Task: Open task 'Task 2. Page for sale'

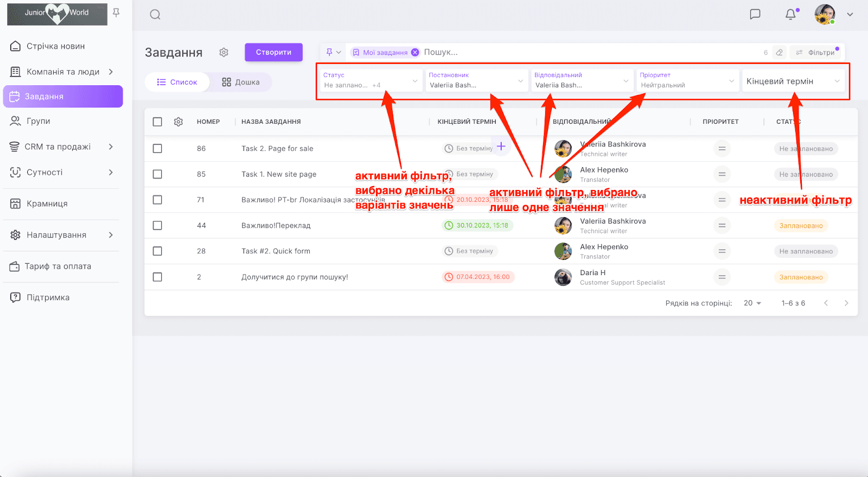Action: 277,148
